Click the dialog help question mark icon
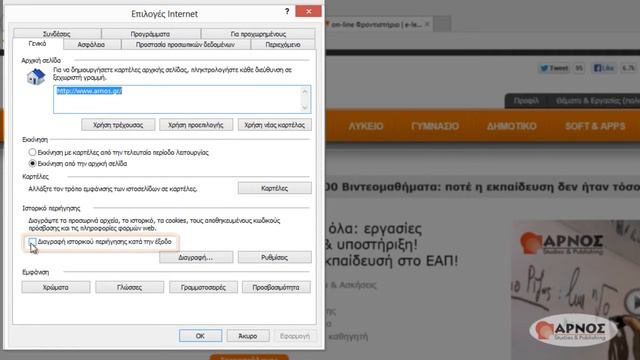The height and width of the screenshot is (360, 640). (287, 11)
